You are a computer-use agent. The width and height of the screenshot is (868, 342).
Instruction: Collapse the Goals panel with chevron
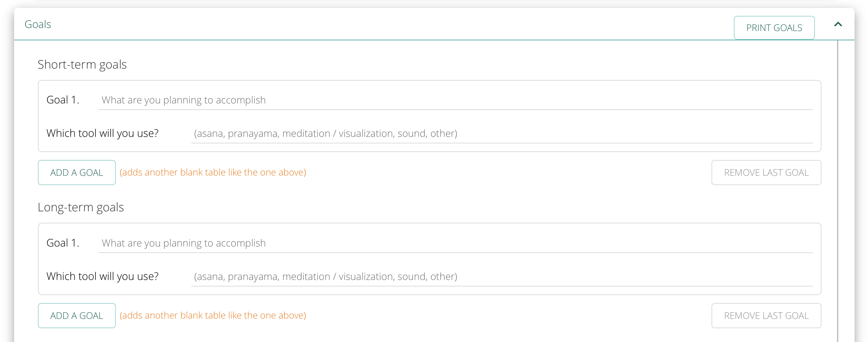tap(838, 24)
